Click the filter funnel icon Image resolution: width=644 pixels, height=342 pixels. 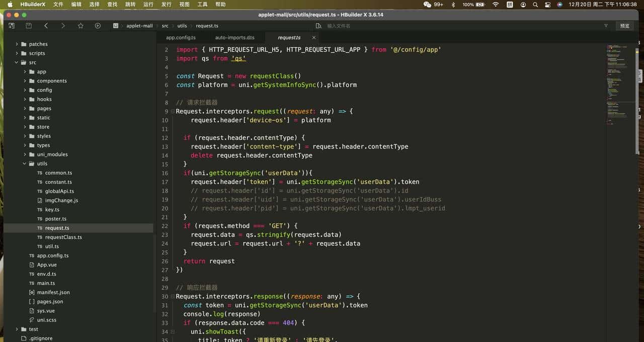pyautogui.click(x=606, y=26)
